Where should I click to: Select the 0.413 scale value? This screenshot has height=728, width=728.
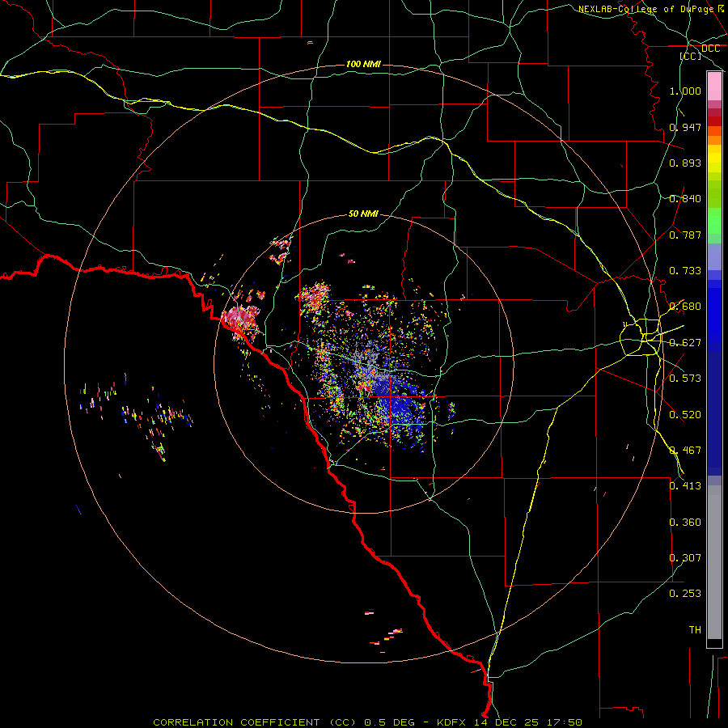point(685,486)
